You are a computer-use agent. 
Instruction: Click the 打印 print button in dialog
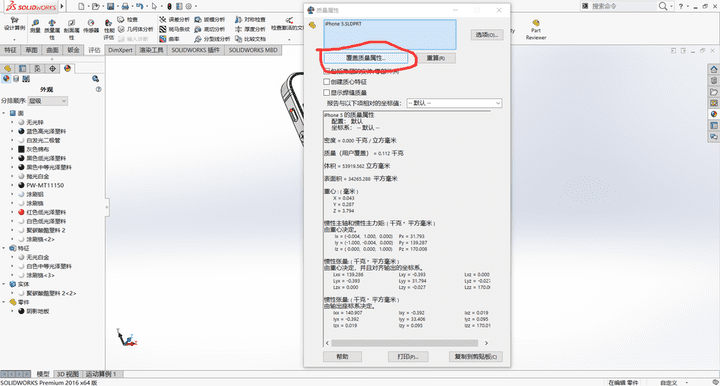[408, 357]
